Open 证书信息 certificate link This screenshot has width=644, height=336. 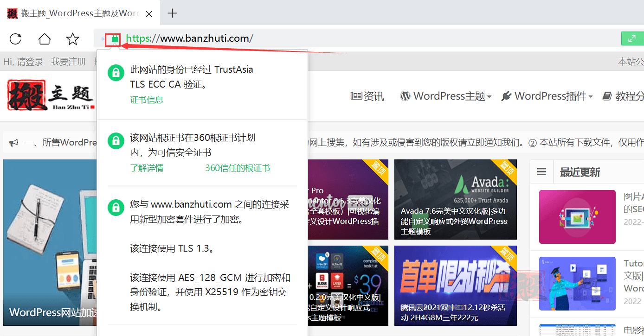pyautogui.click(x=147, y=100)
